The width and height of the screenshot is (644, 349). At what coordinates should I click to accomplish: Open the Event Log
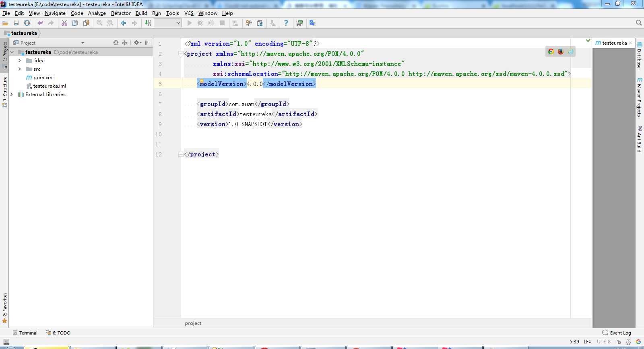617,333
